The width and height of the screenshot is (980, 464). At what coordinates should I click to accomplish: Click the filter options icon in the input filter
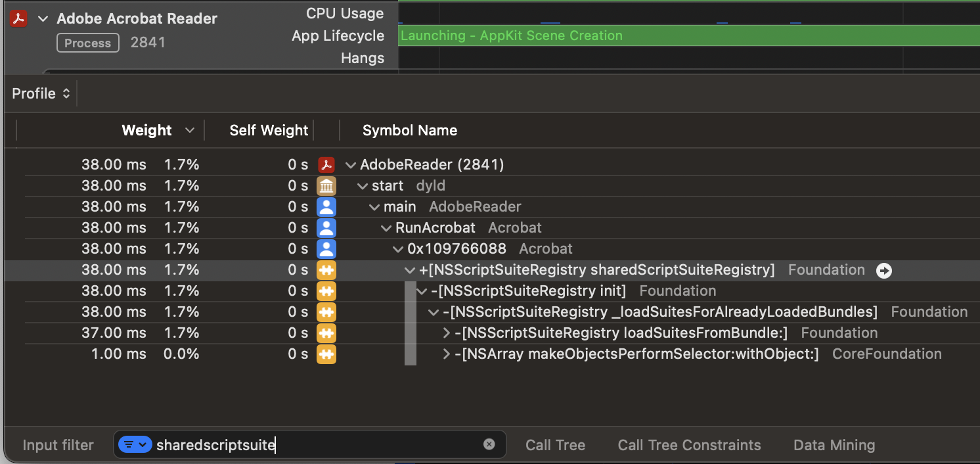click(x=135, y=444)
